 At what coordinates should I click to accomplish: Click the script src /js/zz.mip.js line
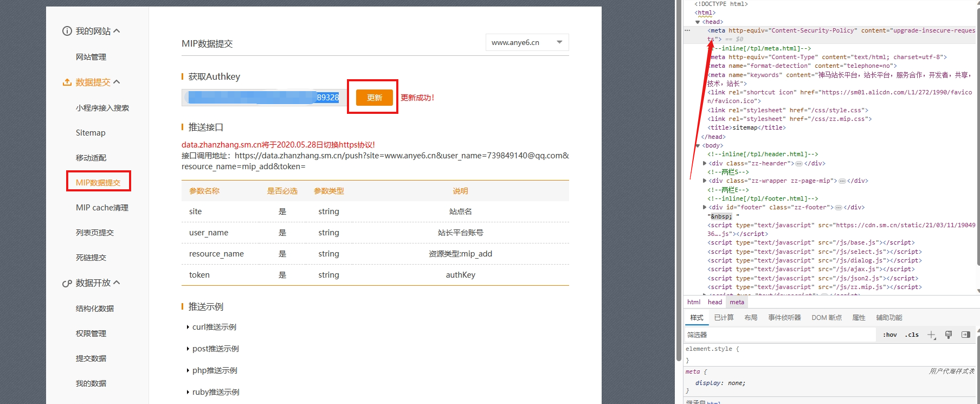tap(815, 287)
